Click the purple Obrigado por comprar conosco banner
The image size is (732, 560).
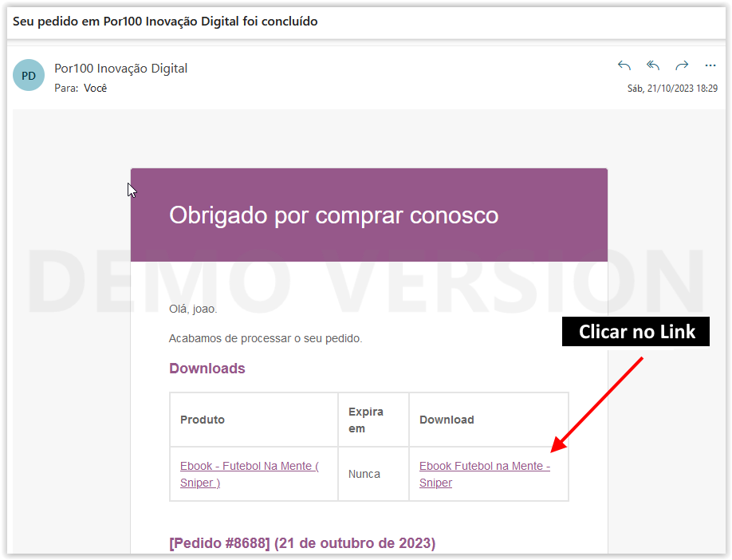(368, 215)
